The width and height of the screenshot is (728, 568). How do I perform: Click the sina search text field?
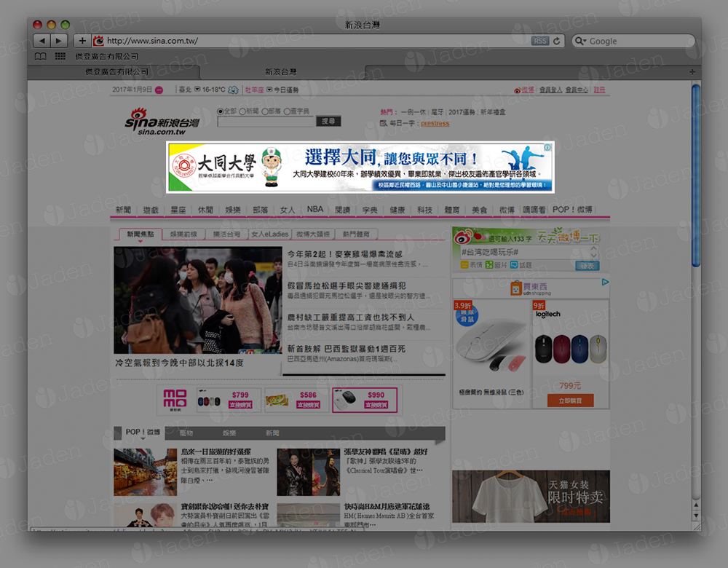click(x=266, y=122)
